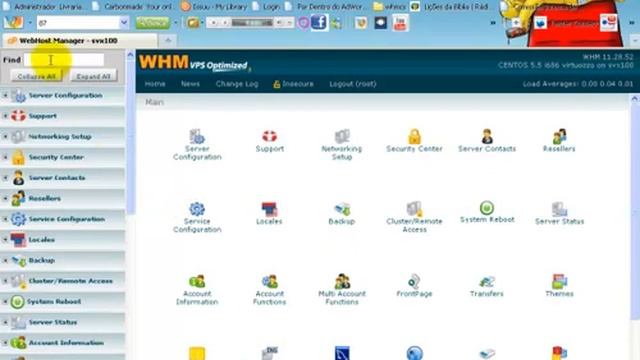The image size is (640, 360).
Task: Expand Resellers section in sidebar
Action: click(x=6, y=198)
